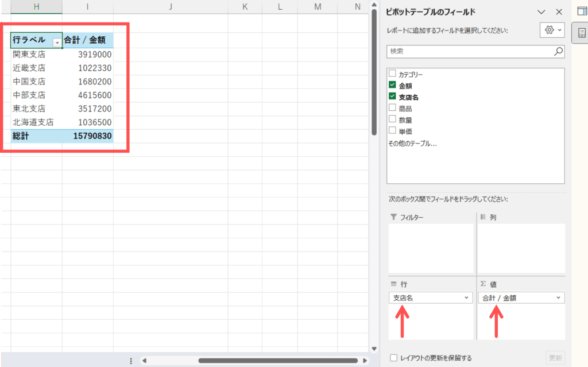588x367 pixels.
Task: Expand the 合計 / 金額 dropdown in Values area
Action: 558,298
